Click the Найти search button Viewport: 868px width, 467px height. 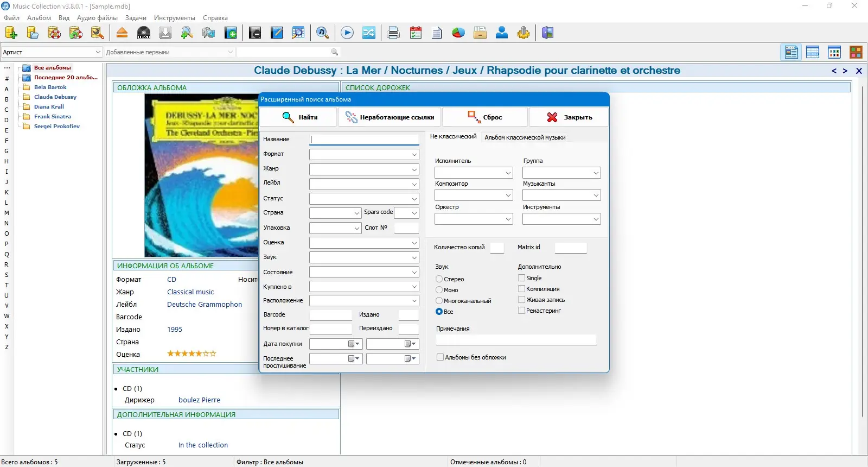299,117
